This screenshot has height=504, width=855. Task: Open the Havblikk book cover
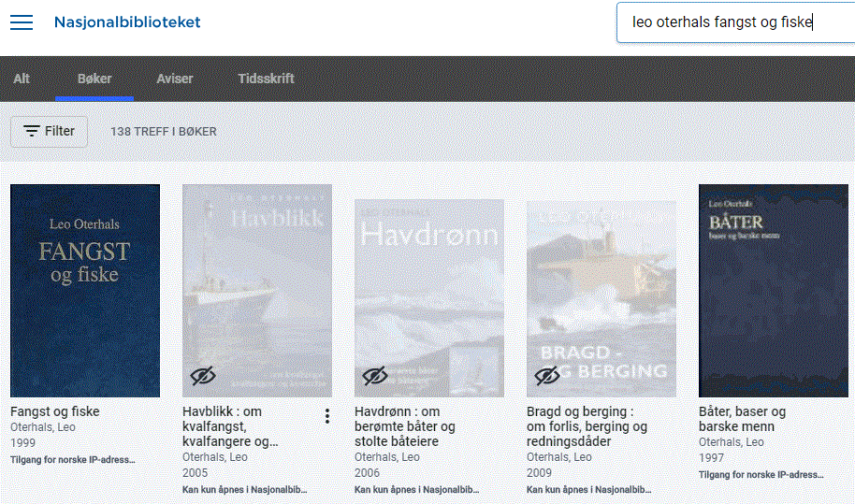pos(257,291)
